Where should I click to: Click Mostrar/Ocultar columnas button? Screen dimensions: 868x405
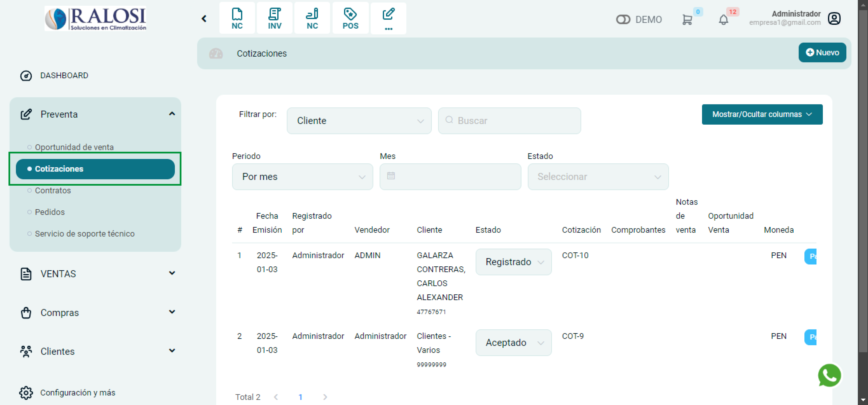point(762,115)
